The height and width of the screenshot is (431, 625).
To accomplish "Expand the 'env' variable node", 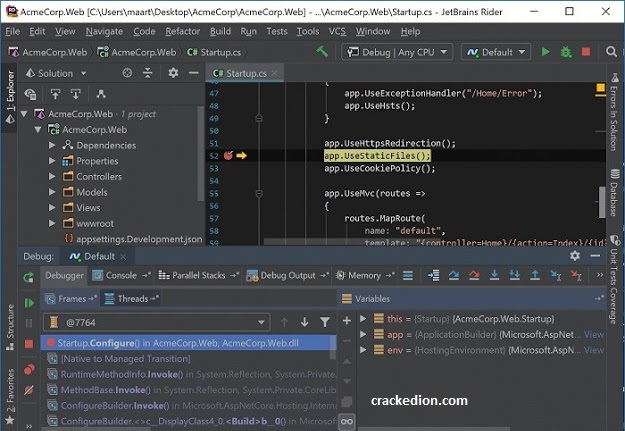I will pyautogui.click(x=363, y=350).
